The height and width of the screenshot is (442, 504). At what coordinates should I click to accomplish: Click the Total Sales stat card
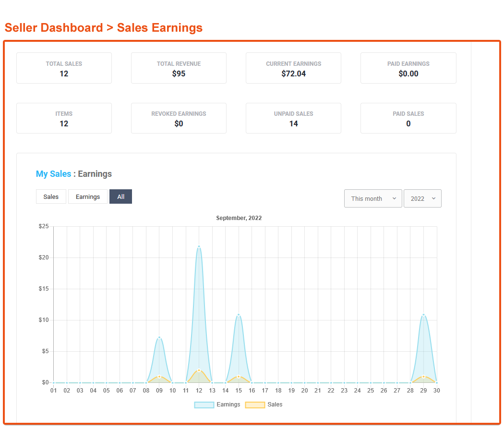coord(64,68)
